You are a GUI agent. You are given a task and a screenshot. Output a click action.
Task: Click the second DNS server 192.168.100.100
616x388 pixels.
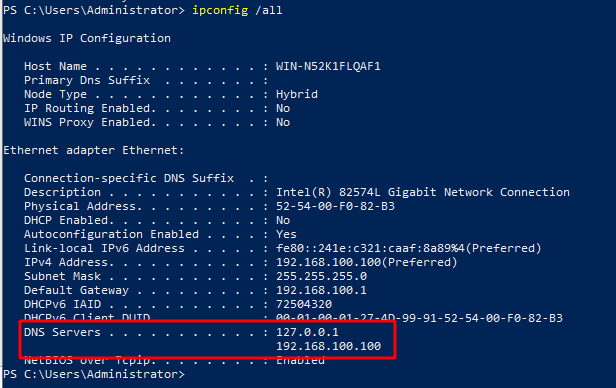pos(328,346)
